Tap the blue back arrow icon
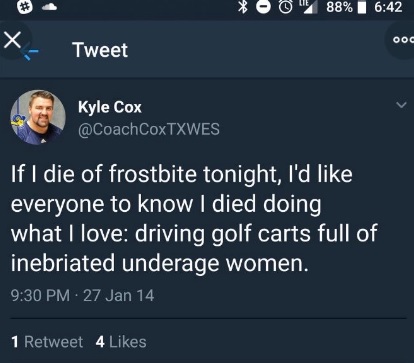The image size is (414, 363). (x=31, y=51)
